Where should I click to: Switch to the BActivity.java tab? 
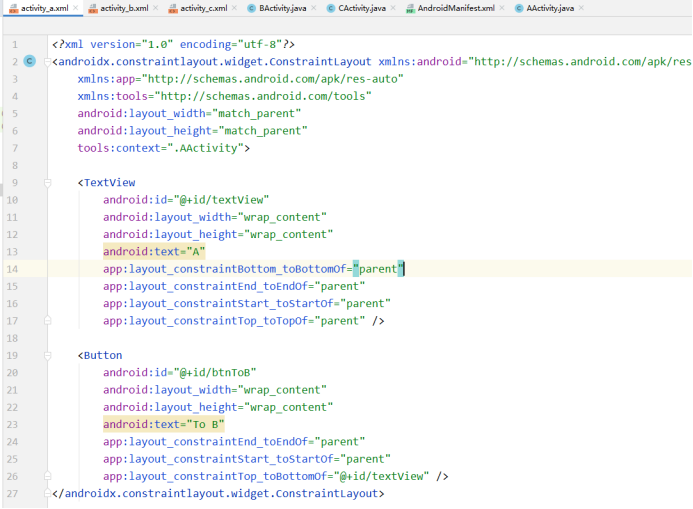click(282, 8)
